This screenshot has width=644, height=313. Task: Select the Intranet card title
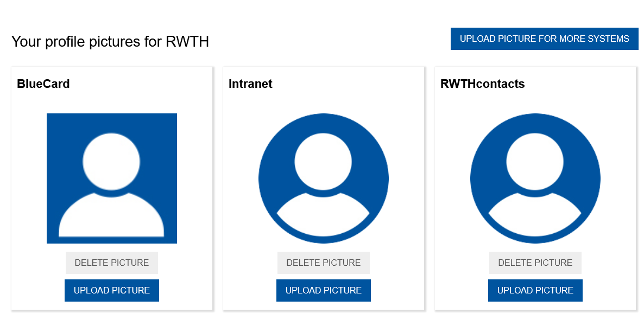coord(250,84)
